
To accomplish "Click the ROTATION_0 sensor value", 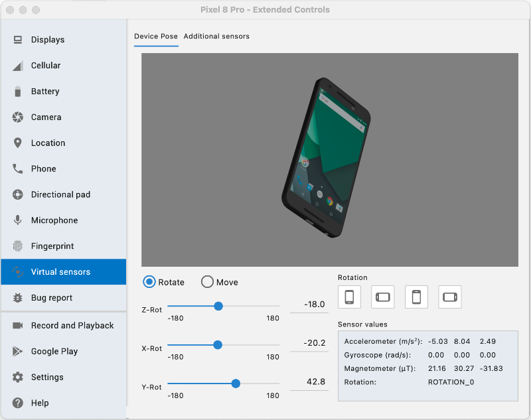I will point(451,382).
